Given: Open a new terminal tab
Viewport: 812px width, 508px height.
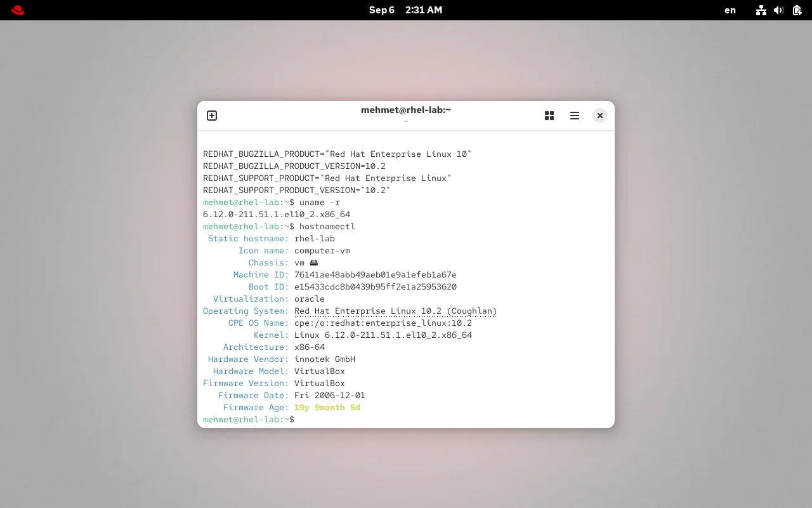Looking at the screenshot, I should pos(212,116).
